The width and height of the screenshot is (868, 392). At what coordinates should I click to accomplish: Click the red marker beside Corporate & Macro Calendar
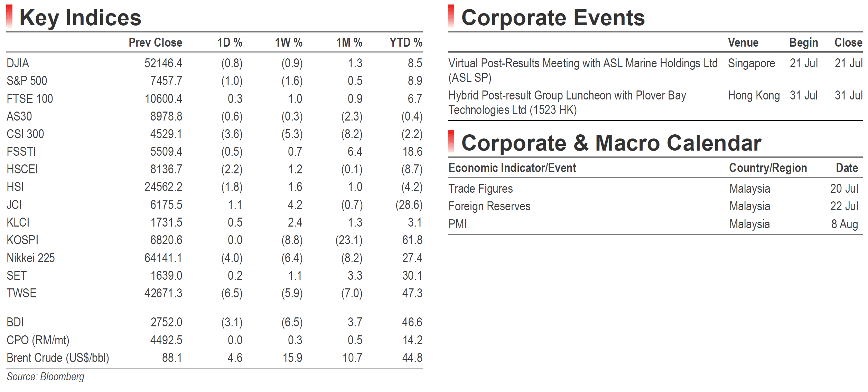451,142
